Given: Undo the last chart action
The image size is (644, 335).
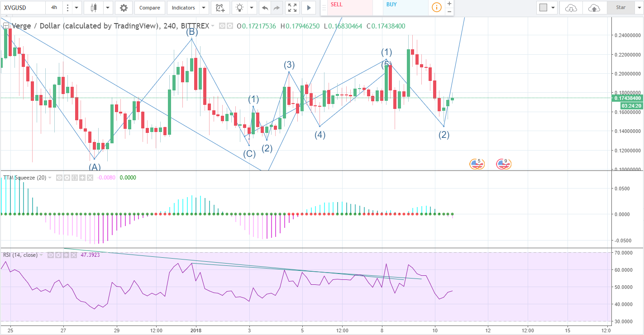Looking at the screenshot, I should coord(265,8).
